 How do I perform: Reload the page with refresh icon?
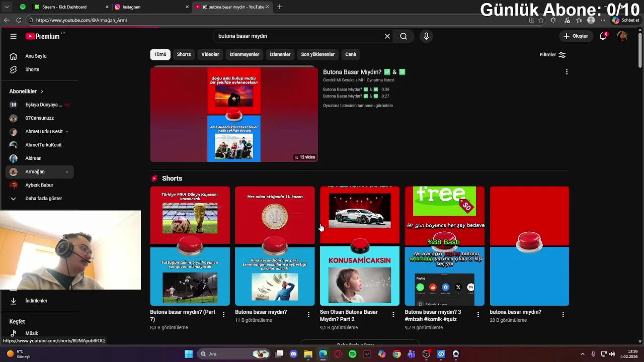pos(19,20)
